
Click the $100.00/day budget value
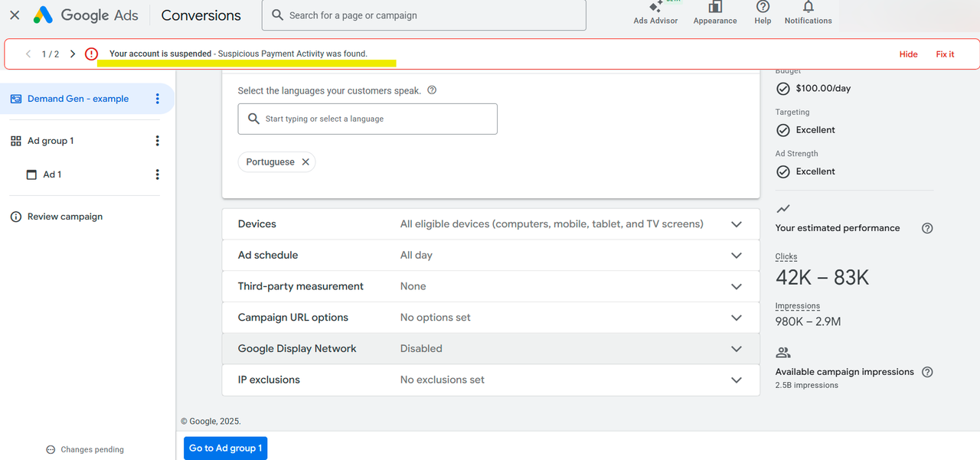click(823, 89)
